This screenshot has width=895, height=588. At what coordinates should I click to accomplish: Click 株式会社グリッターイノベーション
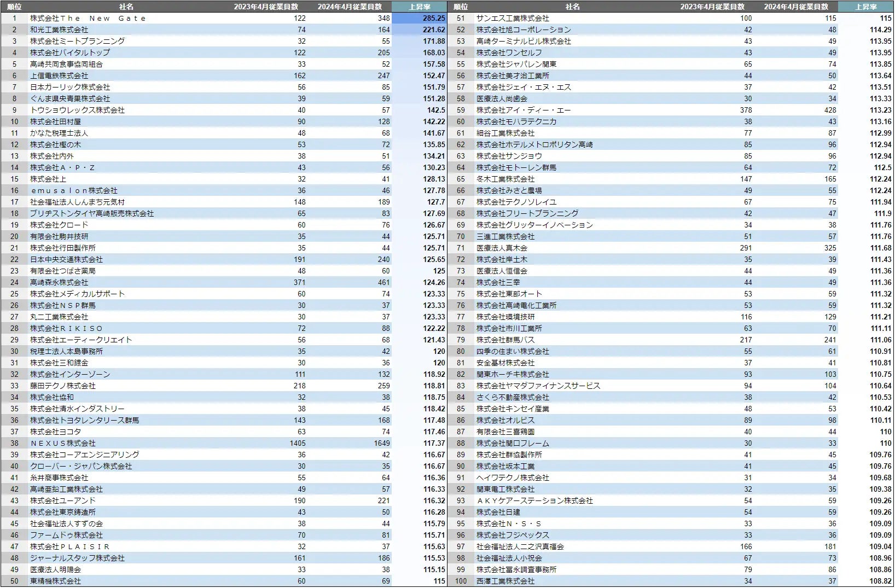[534, 225]
